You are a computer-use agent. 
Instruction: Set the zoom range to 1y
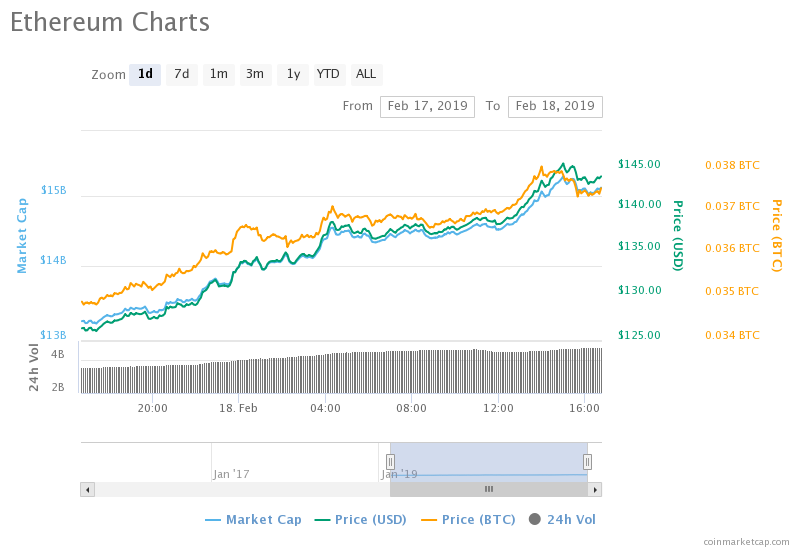point(293,74)
